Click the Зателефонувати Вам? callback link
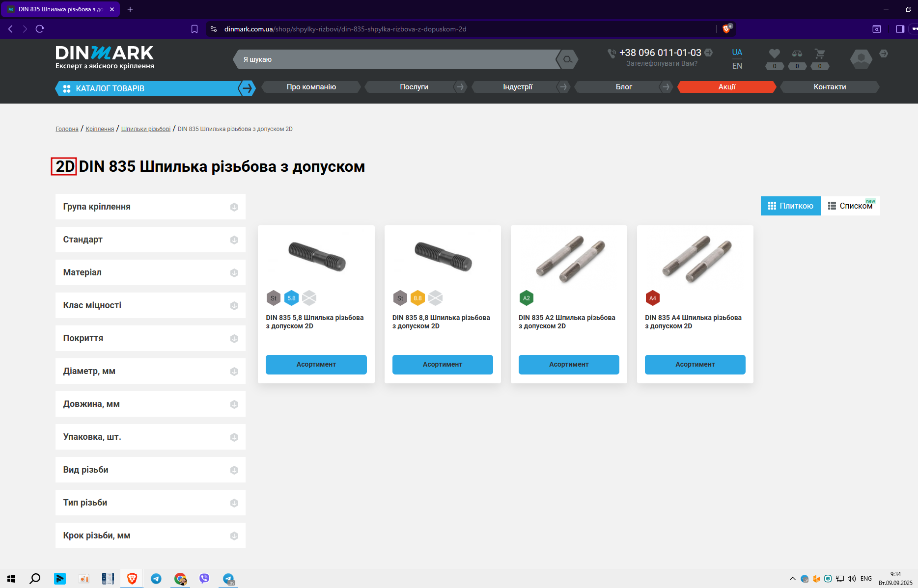 [x=662, y=64]
